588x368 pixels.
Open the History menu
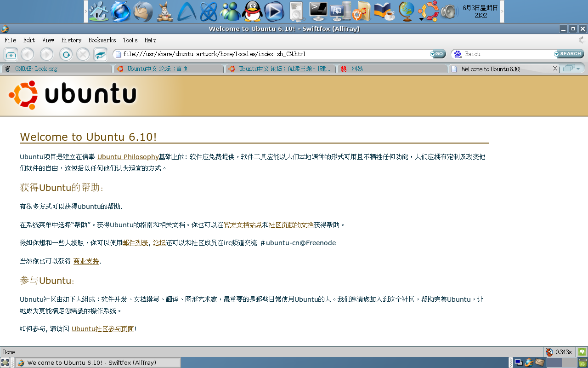[71, 40]
